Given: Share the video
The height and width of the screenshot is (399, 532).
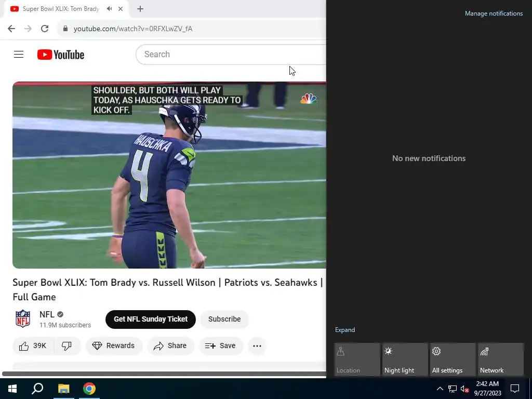Looking at the screenshot, I should [x=170, y=345].
